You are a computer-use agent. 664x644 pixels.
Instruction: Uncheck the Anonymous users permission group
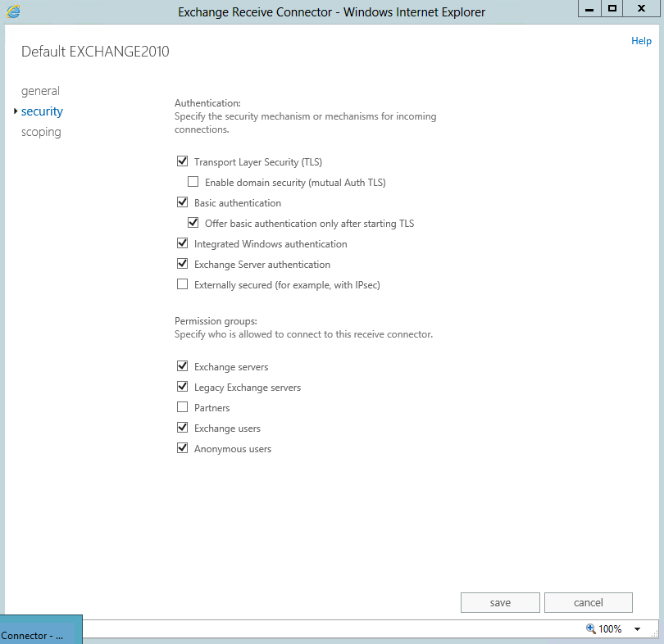coord(183,449)
